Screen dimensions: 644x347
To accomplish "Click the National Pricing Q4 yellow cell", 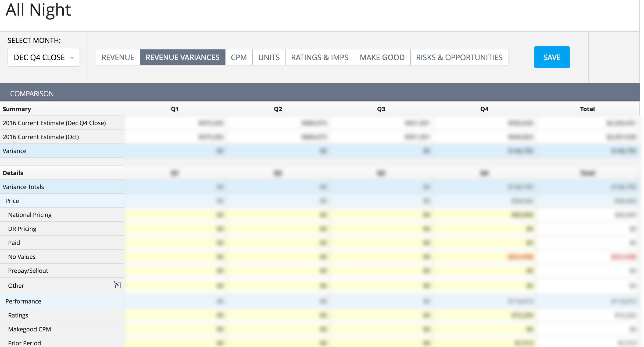I will [x=484, y=215].
